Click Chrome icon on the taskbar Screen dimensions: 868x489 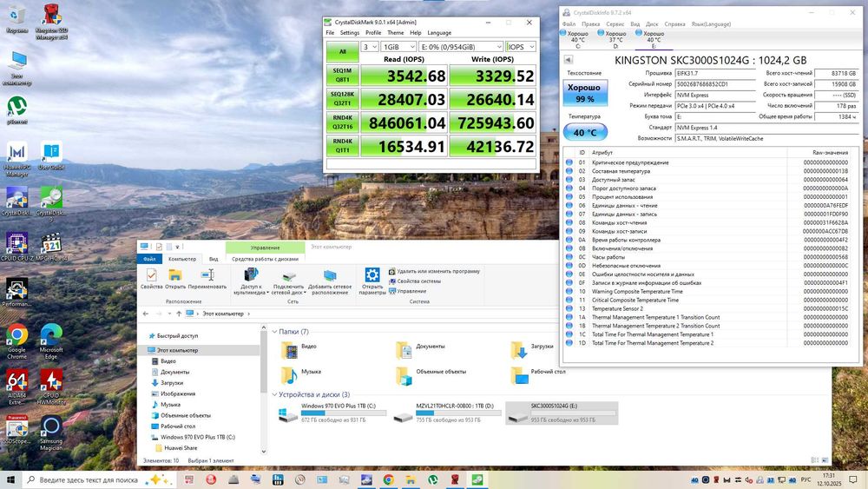point(389,479)
